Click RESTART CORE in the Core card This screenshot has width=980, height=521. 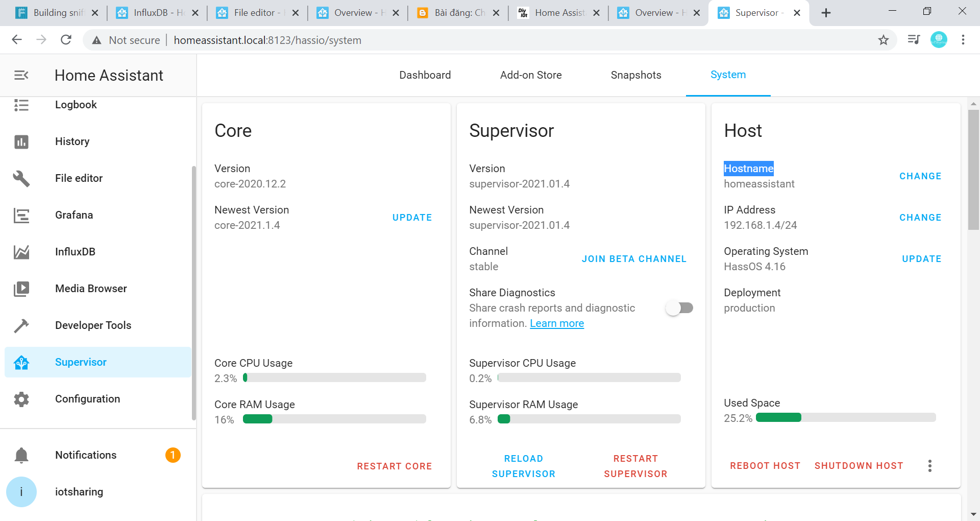click(394, 466)
